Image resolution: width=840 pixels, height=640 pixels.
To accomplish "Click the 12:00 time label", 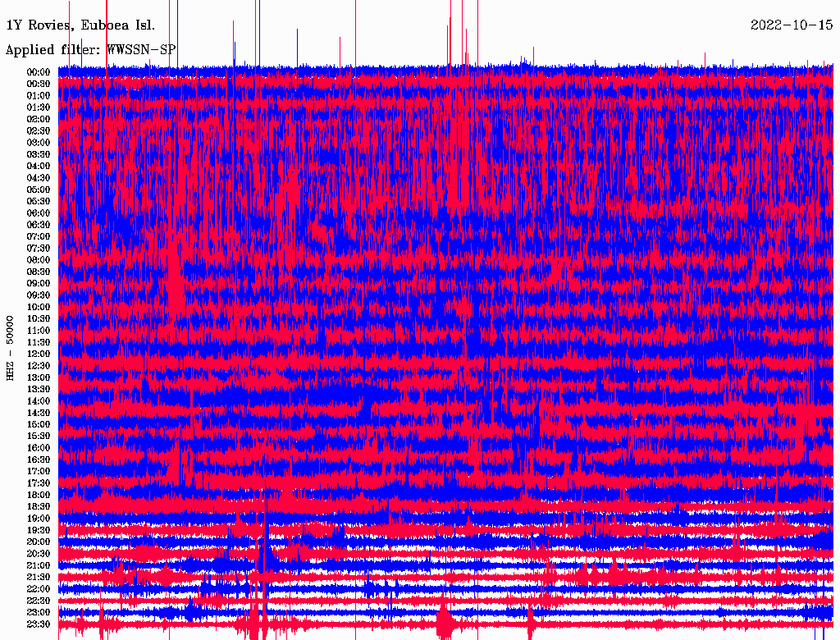I will [39, 354].
